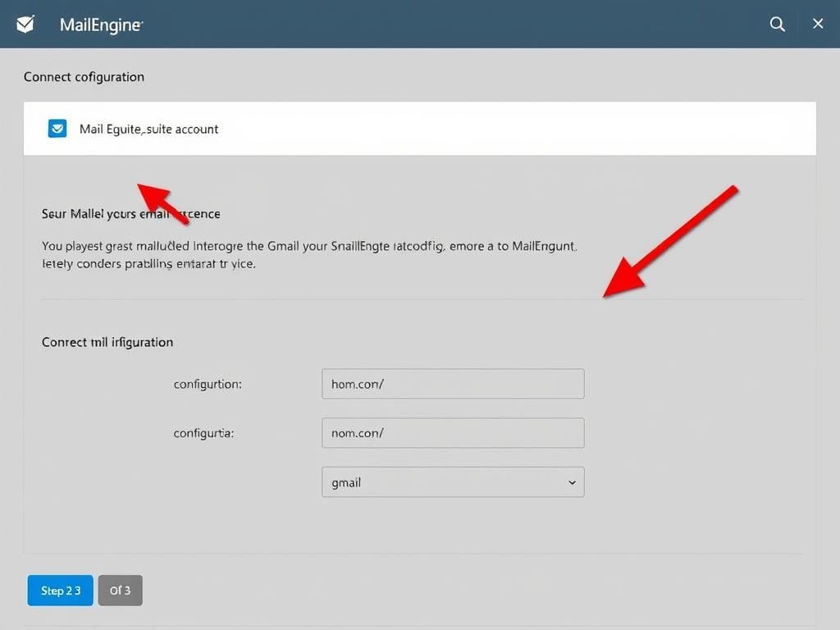Select the Mail Eguite suite account row
Screen dimensions: 840x630
tap(419, 129)
